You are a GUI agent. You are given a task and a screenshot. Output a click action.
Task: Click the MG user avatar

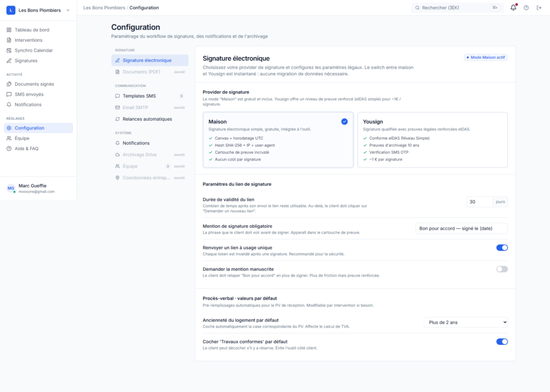click(x=11, y=188)
